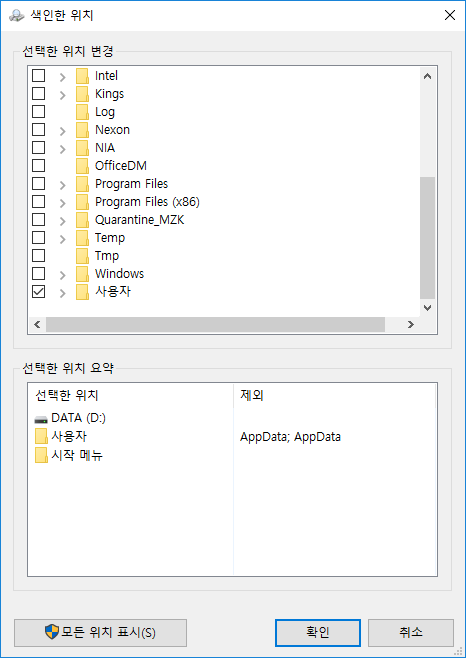This screenshot has height=658, width=466.
Task: Select the OfficeDM label in tree
Action: click(x=121, y=166)
